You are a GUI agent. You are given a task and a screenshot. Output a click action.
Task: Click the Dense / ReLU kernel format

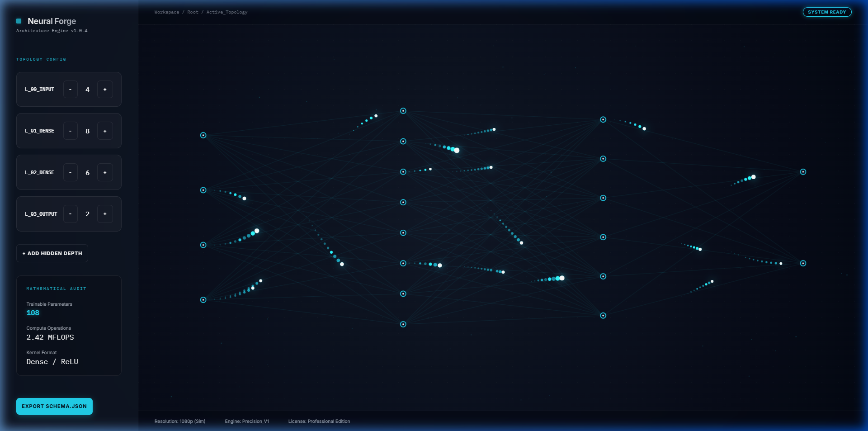coord(52,362)
